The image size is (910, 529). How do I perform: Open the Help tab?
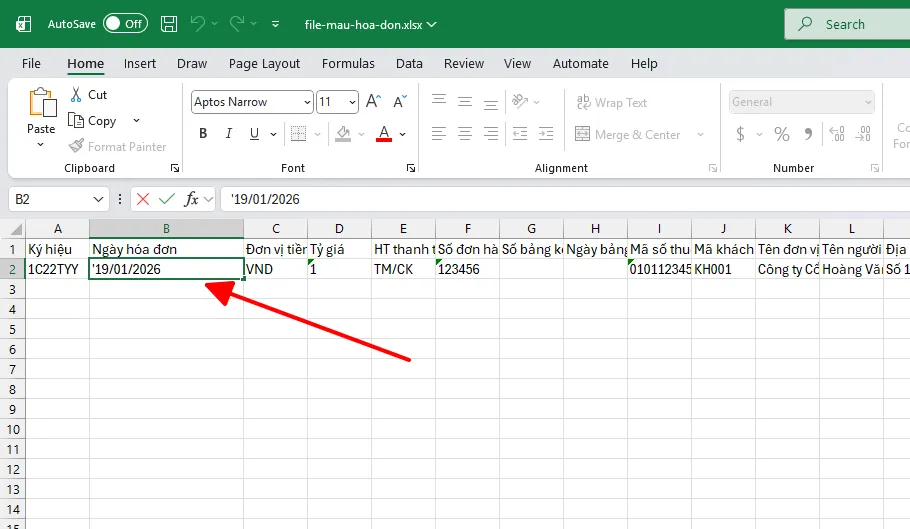click(x=644, y=63)
